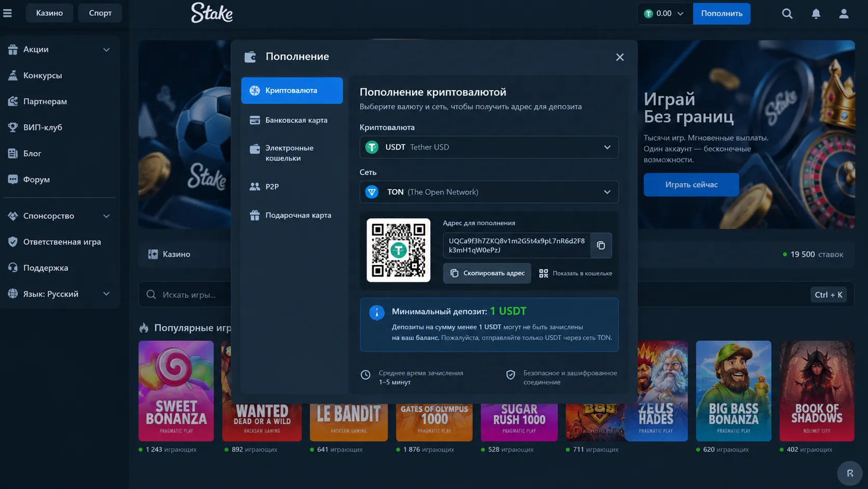Image resolution: width=868 pixels, height=489 pixels.
Task: Open the Le Bandit game thumbnail
Action: click(x=349, y=422)
